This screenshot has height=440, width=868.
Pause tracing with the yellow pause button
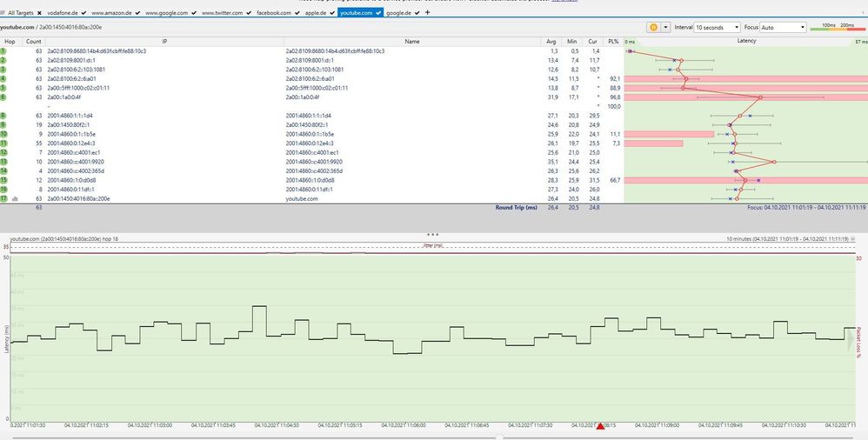tap(653, 27)
